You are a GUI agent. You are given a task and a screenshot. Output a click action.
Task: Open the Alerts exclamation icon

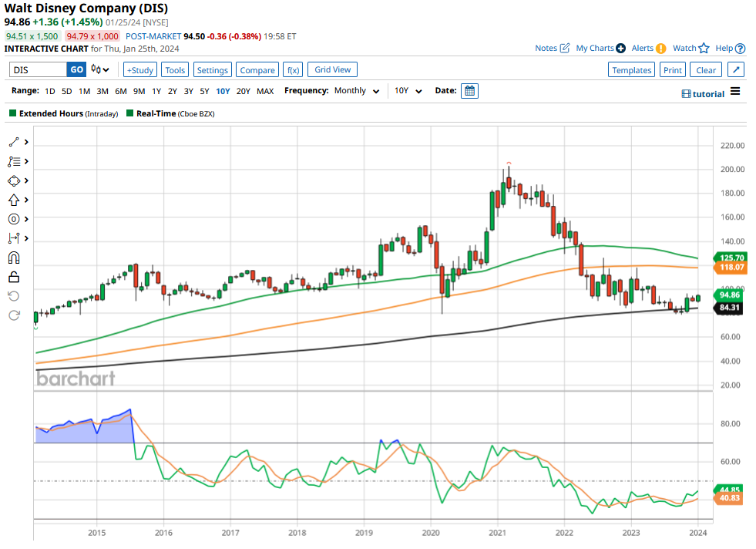tap(660, 49)
